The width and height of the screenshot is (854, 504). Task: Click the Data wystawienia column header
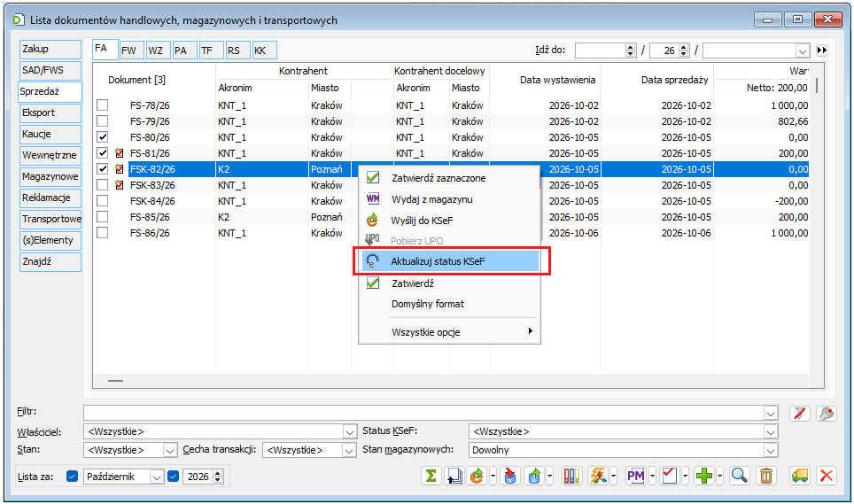point(557,80)
